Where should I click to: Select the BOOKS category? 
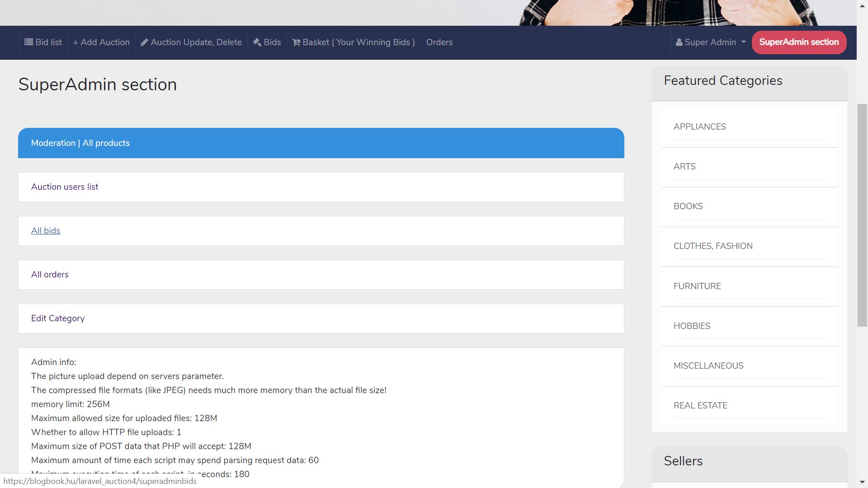click(688, 206)
